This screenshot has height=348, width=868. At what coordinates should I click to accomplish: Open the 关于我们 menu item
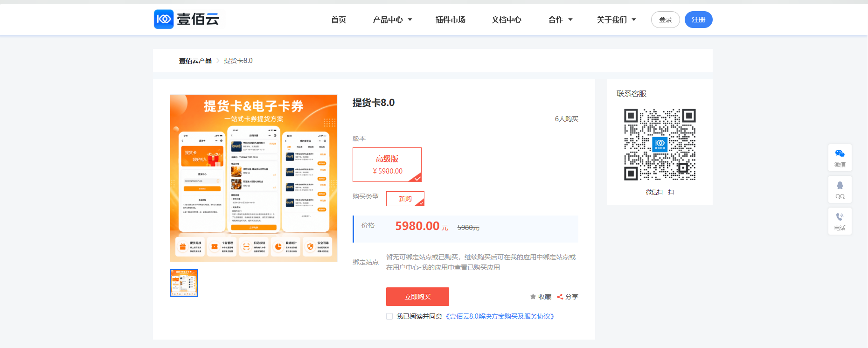612,20
